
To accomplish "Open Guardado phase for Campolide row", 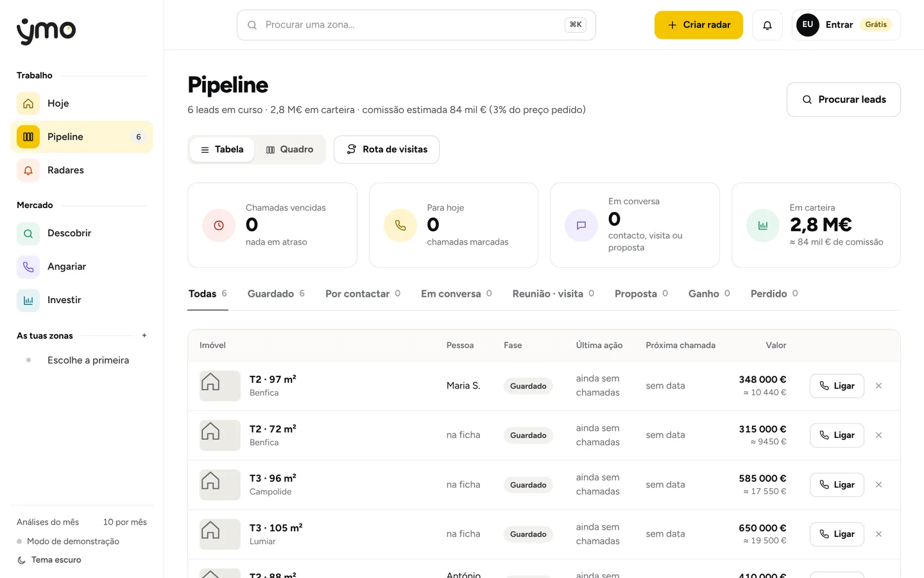I will tap(528, 485).
